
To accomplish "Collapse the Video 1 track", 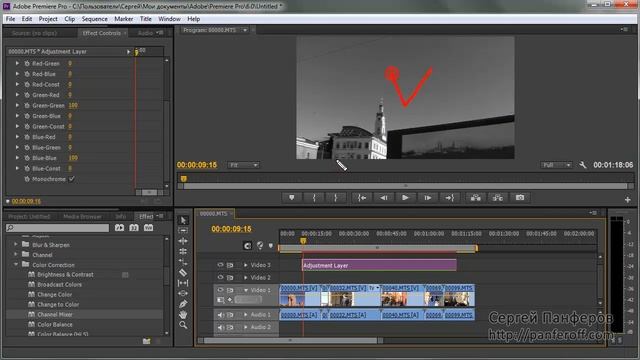I will (246, 290).
